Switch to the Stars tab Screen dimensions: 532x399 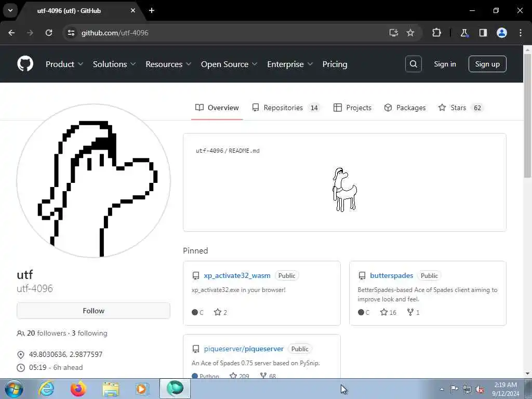click(x=461, y=108)
